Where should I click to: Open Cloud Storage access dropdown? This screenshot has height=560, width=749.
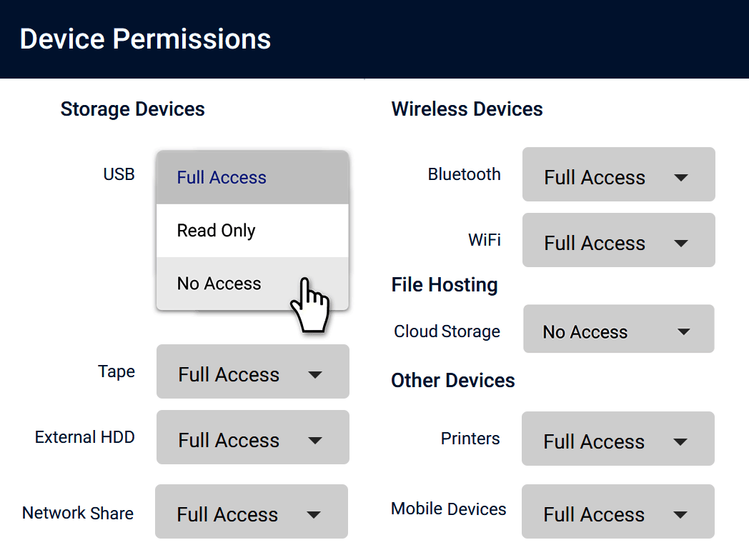tap(618, 329)
